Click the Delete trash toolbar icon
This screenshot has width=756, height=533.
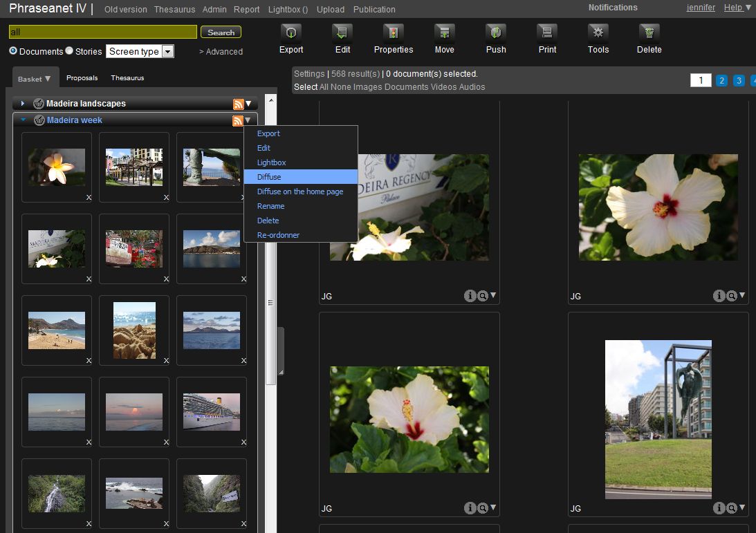pyautogui.click(x=649, y=32)
